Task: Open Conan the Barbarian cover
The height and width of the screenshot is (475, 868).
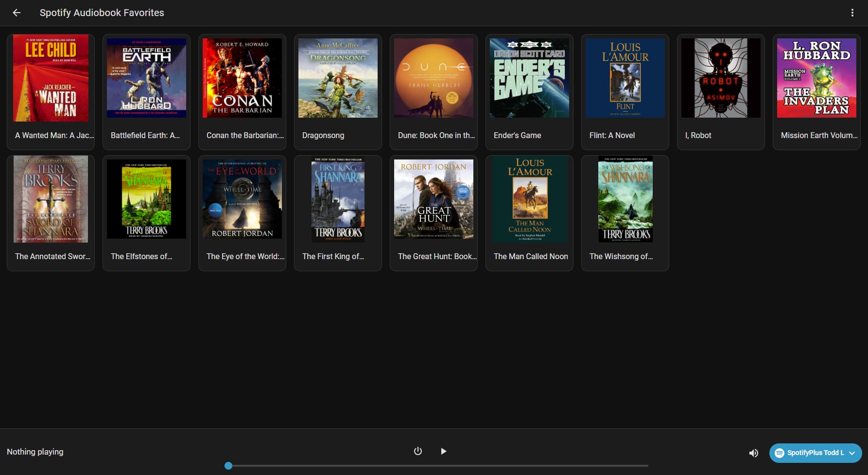Action: (242, 78)
